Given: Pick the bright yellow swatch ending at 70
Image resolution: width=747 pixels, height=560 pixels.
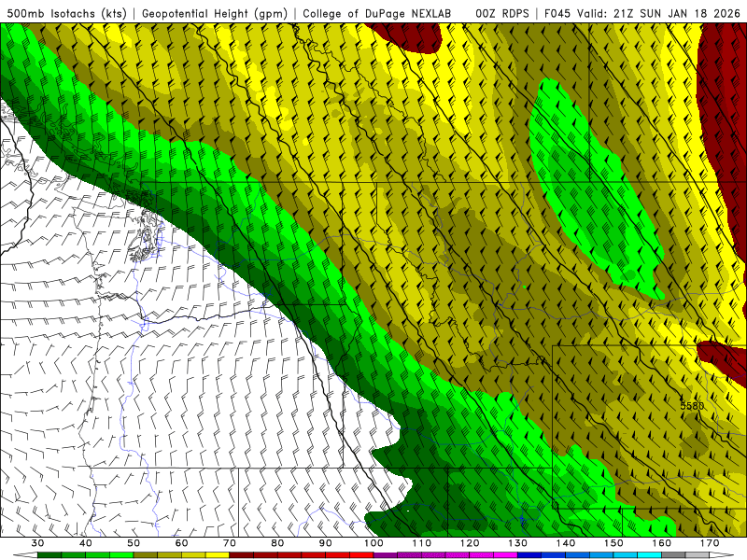Looking at the screenshot, I should 218,555.
